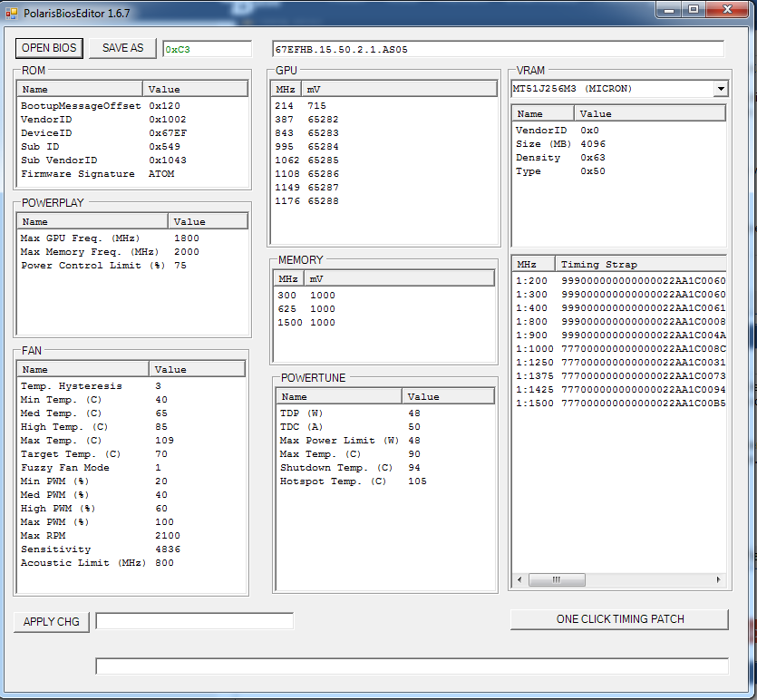Select the Hotspot Temp. (C) row
757x700 pixels.
click(x=385, y=481)
